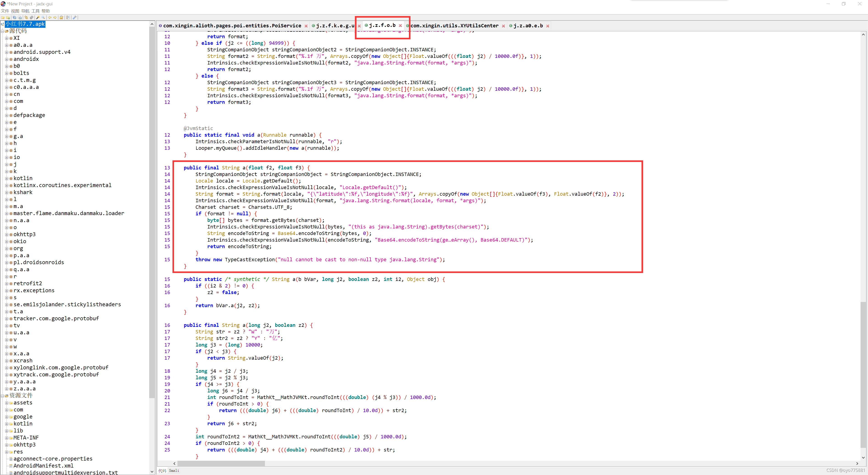This screenshot has height=475, width=868.
Task: Switch to the Smali view tab
Action: [x=174, y=471]
